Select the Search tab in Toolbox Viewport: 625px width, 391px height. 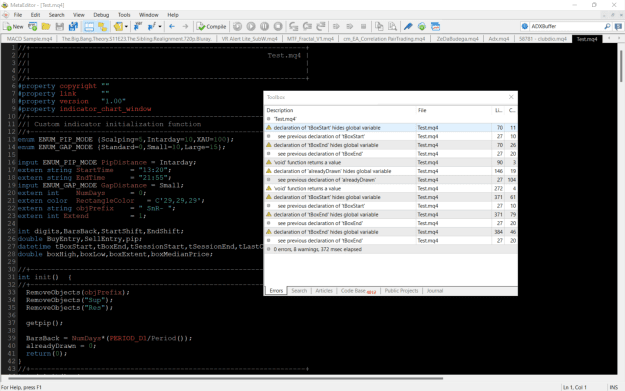(x=299, y=291)
